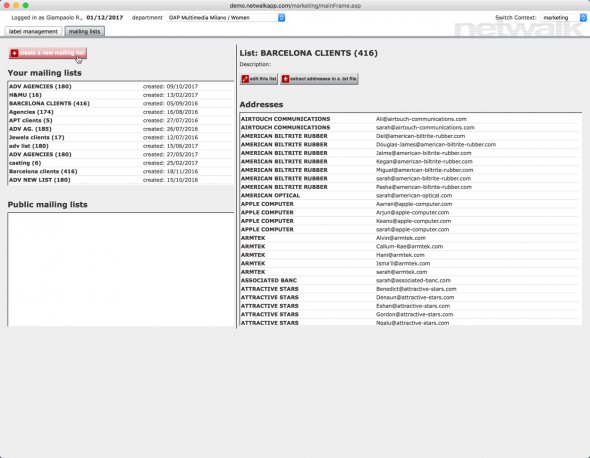The height and width of the screenshot is (458, 590).
Task: Open ADV NEW LIST (180)
Action: pos(40,180)
